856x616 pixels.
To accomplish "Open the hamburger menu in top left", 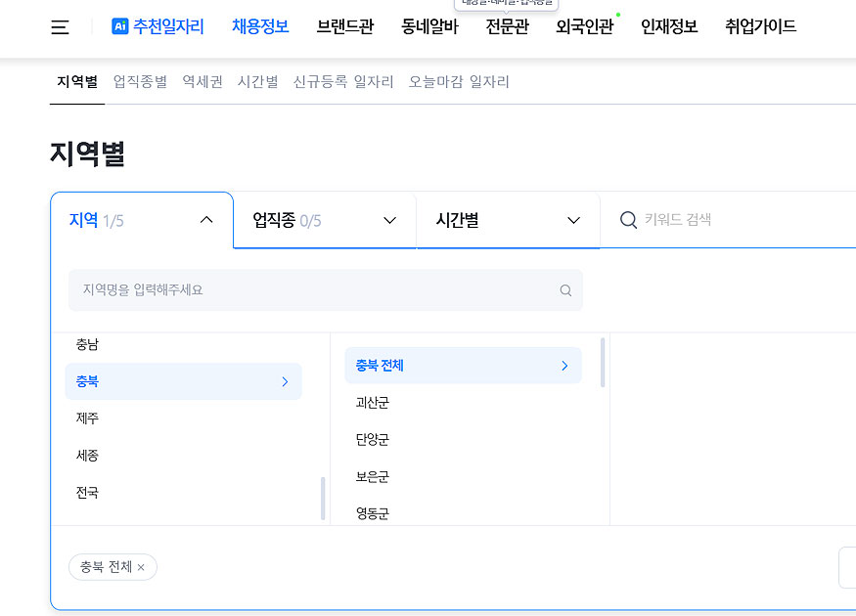I will [59, 27].
